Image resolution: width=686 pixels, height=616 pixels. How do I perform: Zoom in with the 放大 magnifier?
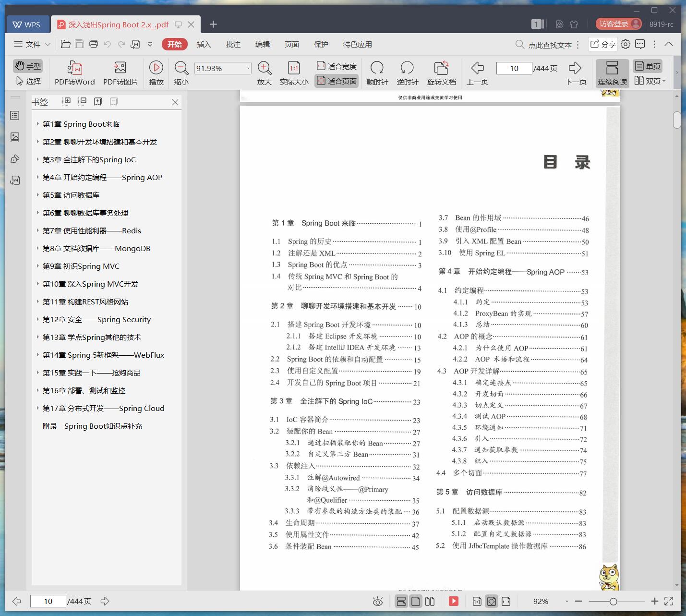point(265,73)
